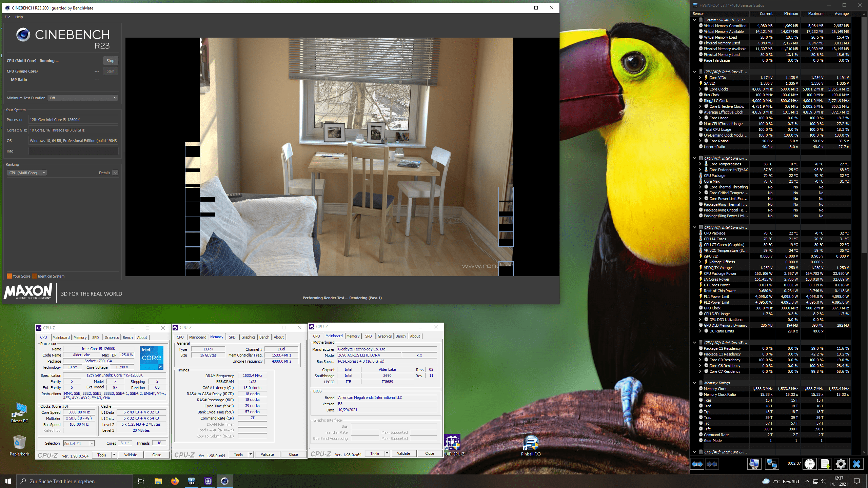Switch to CPU-Z taskbar icon
The width and height of the screenshot is (868, 488).
click(208, 481)
